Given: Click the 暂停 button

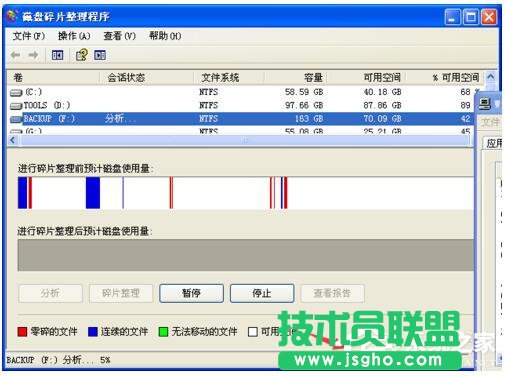Looking at the screenshot, I should click(191, 293).
